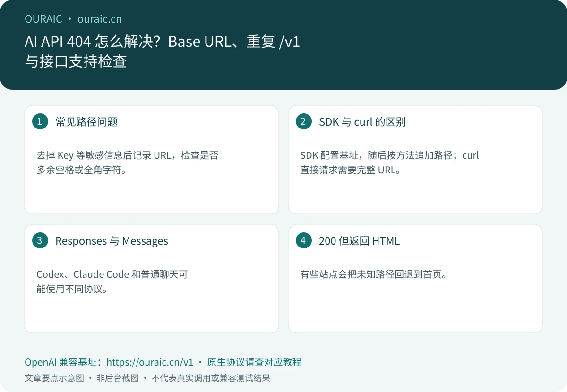Open the ouraic.cn domain text
The image size is (567, 392).
pos(100,19)
